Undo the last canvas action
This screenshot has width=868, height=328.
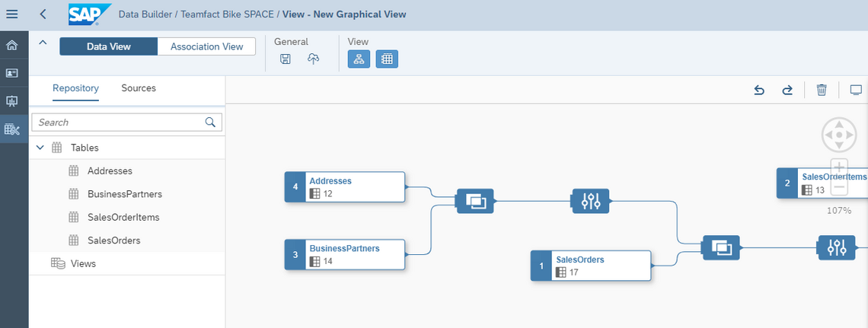click(760, 90)
